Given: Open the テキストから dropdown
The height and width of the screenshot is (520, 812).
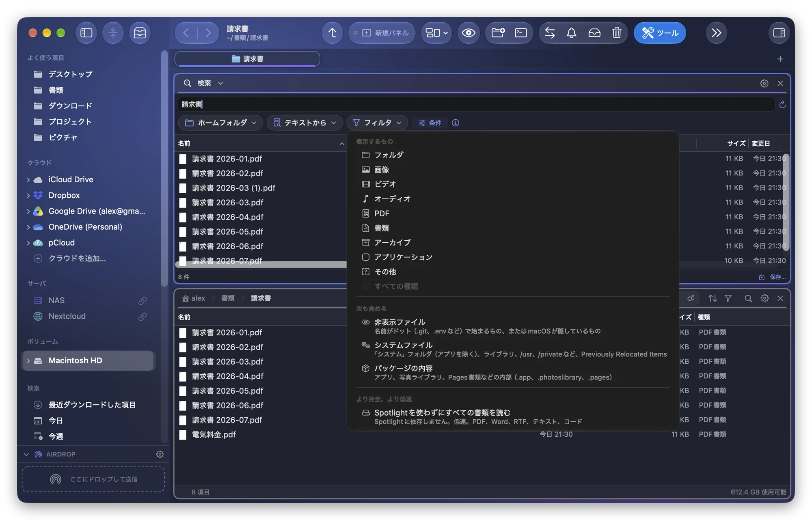Looking at the screenshot, I should coord(305,123).
